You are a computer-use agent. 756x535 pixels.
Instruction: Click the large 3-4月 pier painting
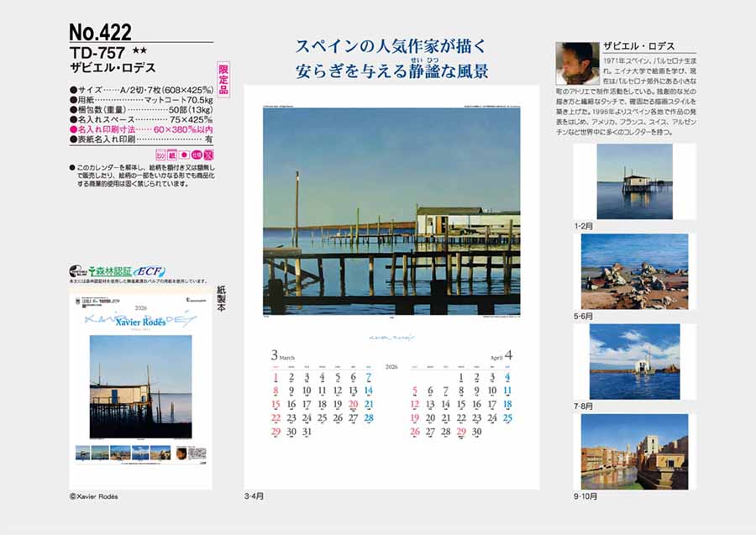pos(391,211)
